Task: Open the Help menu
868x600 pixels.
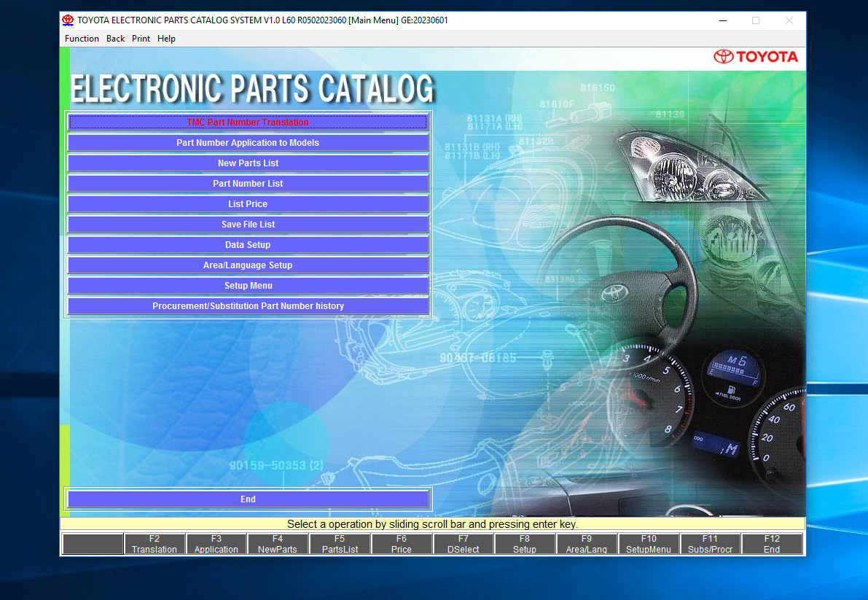Action: click(166, 38)
